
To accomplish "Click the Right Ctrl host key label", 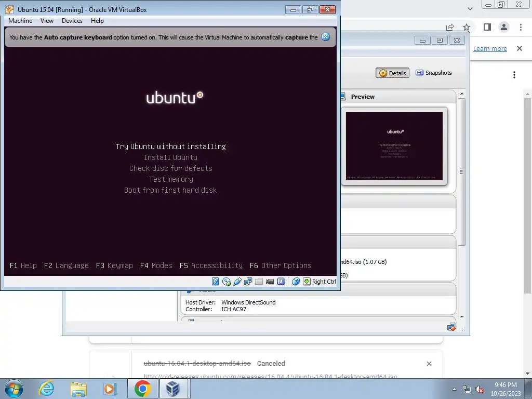I will coord(324,281).
